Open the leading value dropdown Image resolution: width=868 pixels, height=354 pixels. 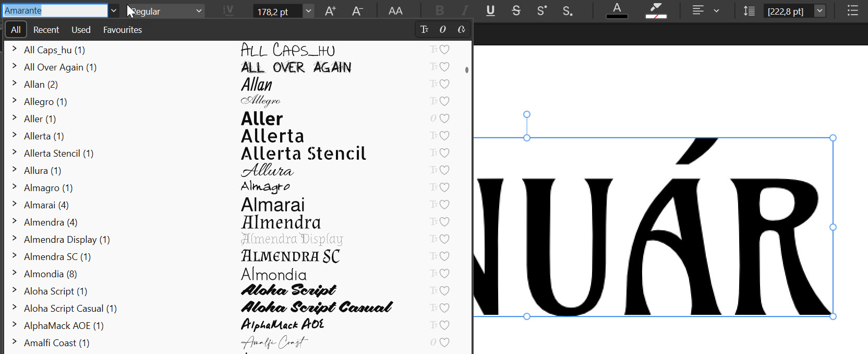(819, 11)
